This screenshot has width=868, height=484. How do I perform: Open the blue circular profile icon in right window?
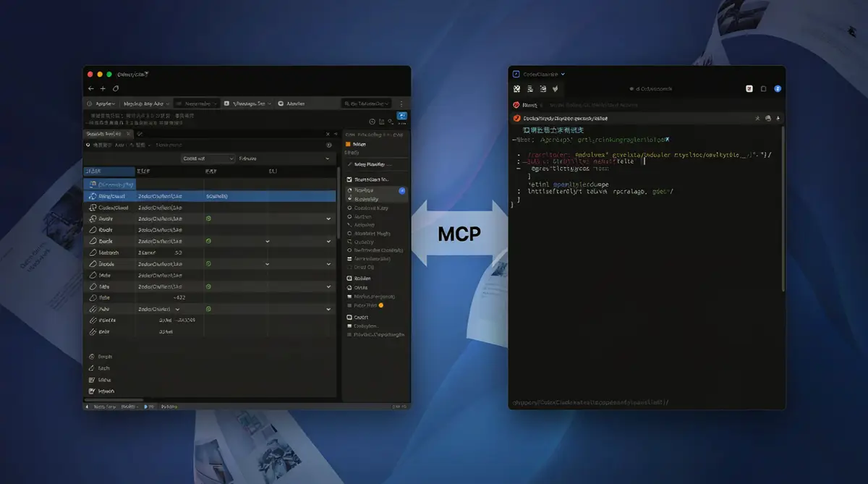pos(778,88)
